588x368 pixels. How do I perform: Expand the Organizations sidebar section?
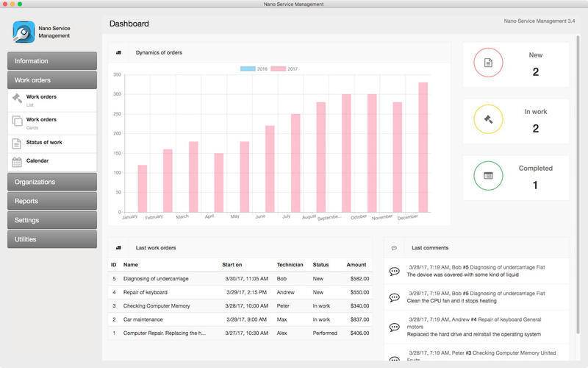coord(52,182)
